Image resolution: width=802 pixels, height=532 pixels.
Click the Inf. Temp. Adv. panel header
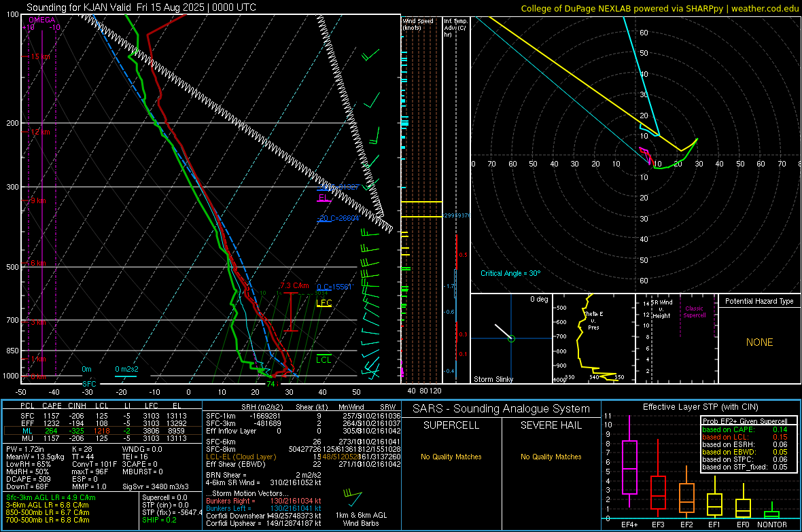(455, 28)
